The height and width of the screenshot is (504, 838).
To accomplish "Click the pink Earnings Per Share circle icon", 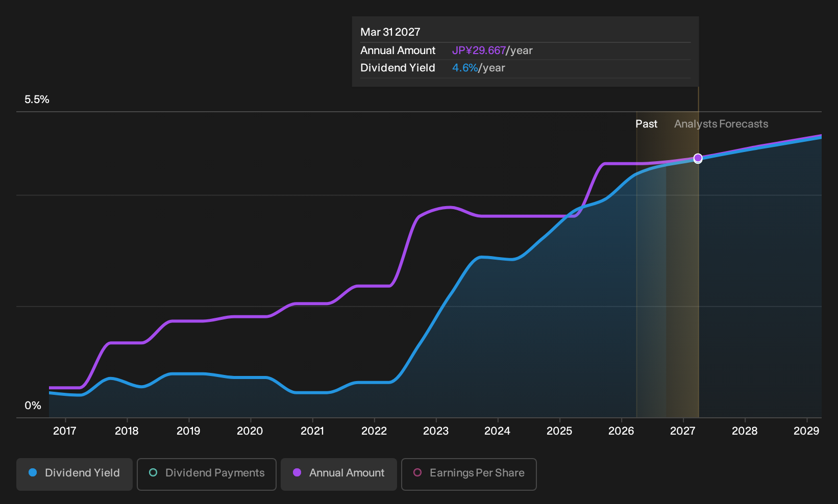I will tap(417, 472).
